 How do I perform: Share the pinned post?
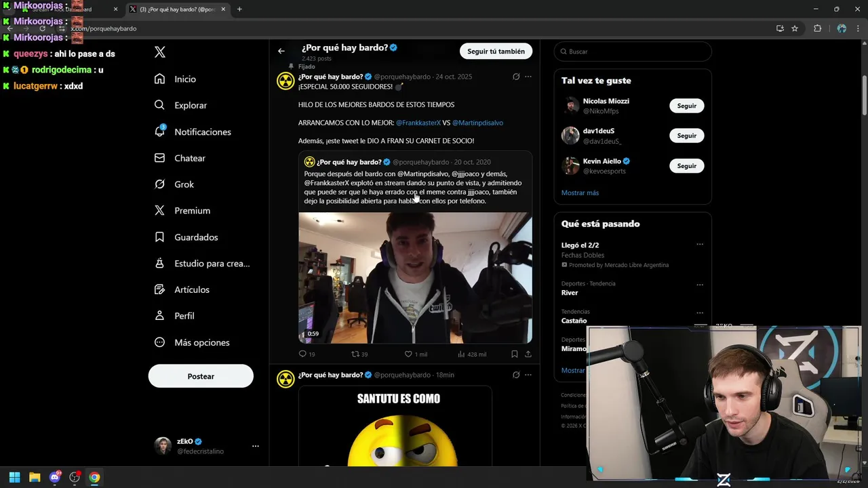528,354
